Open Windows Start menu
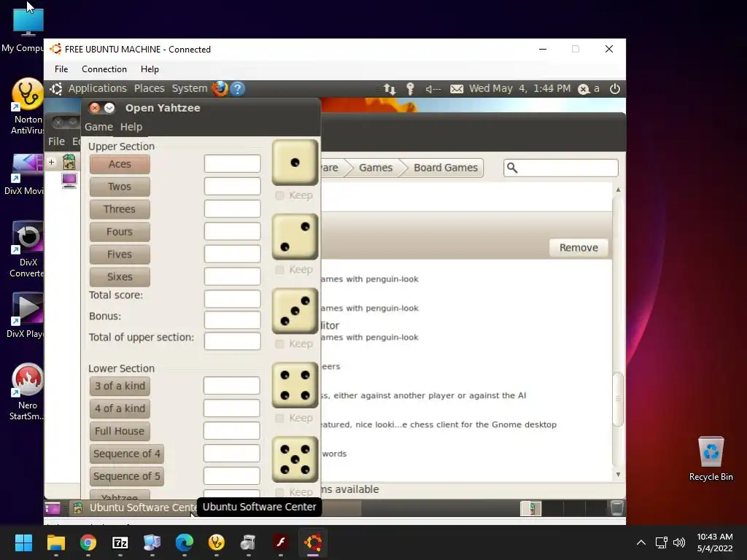Screen dimensions: 747x560 23,542
